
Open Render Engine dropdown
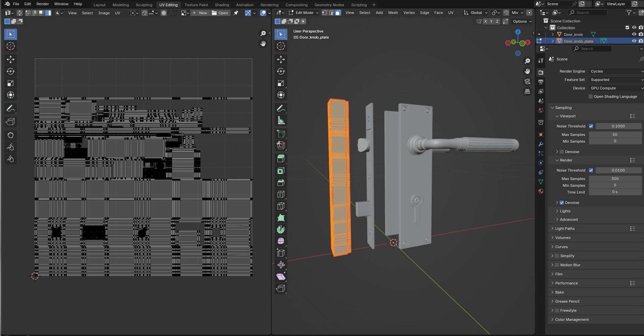coord(616,71)
